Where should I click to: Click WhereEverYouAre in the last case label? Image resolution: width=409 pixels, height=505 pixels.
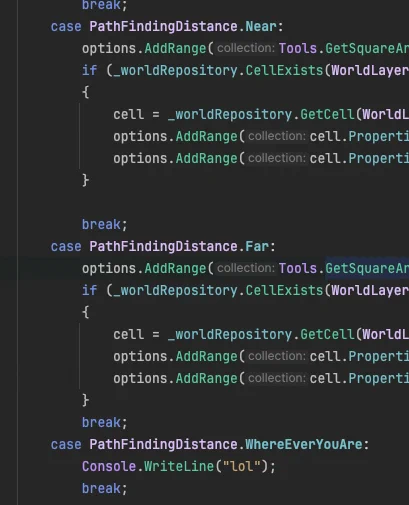pyautogui.click(x=304, y=445)
